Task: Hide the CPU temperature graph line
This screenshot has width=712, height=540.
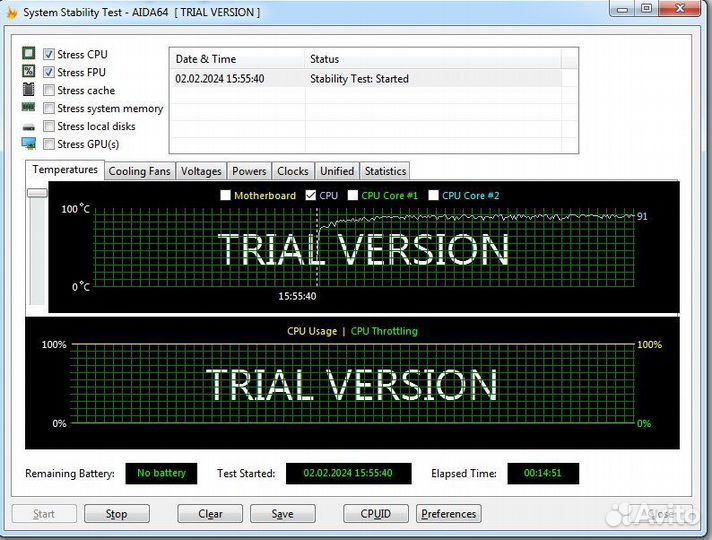Action: (311, 195)
